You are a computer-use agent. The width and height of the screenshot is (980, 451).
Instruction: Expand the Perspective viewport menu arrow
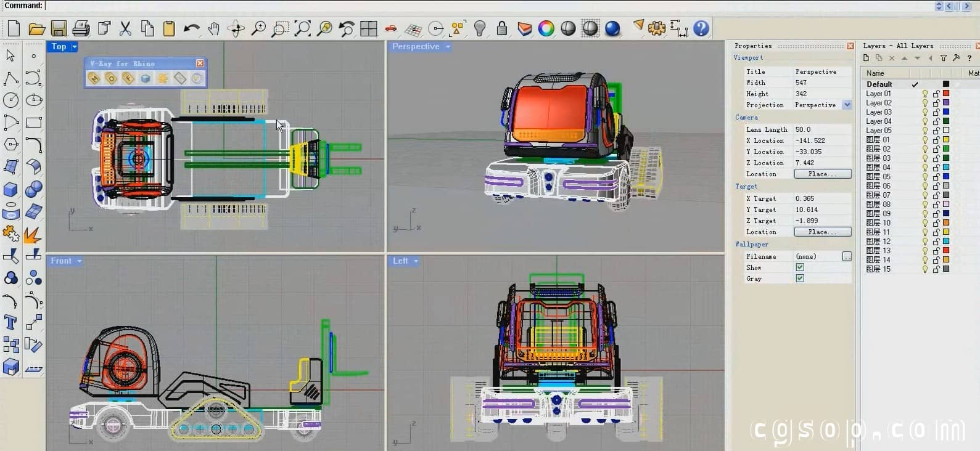(448, 47)
